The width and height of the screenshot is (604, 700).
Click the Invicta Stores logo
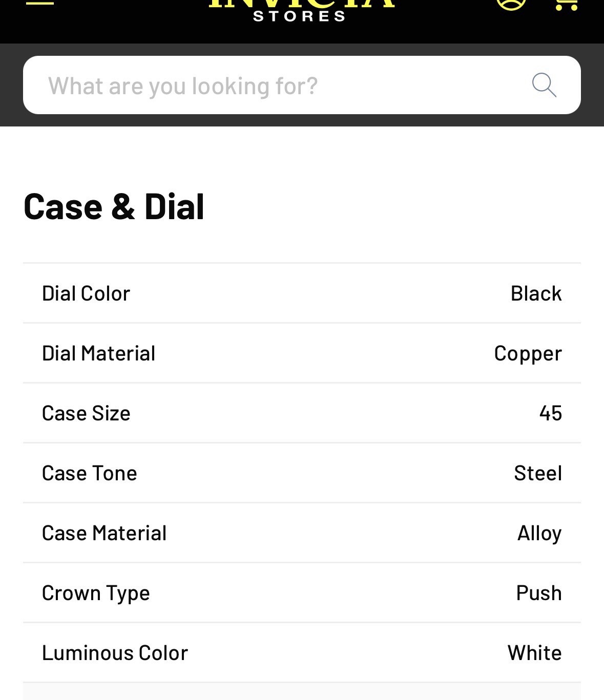coord(301,10)
